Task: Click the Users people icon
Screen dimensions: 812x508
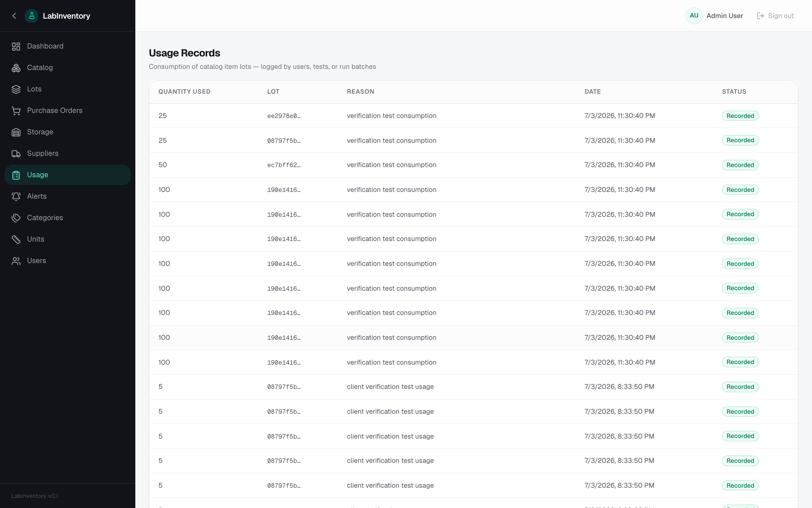Action: tap(16, 261)
